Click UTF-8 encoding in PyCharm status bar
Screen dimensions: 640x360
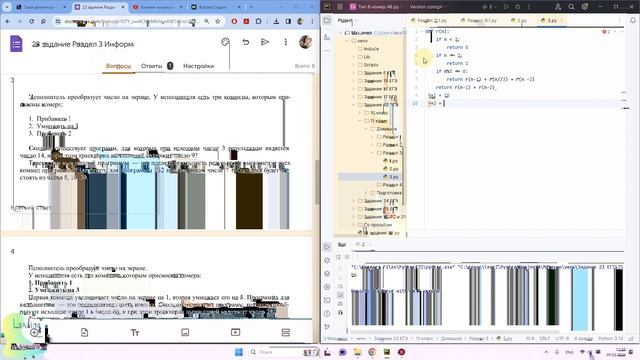coord(562,338)
